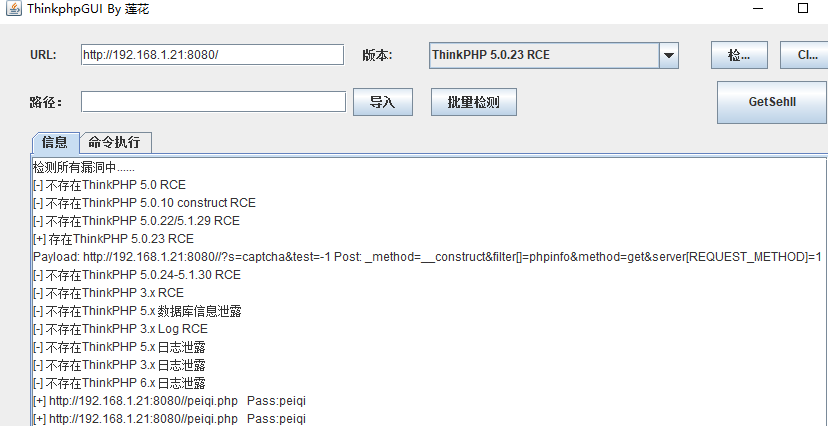Minimize the ThinkphpGUI window
828x426 pixels.
click(759, 9)
